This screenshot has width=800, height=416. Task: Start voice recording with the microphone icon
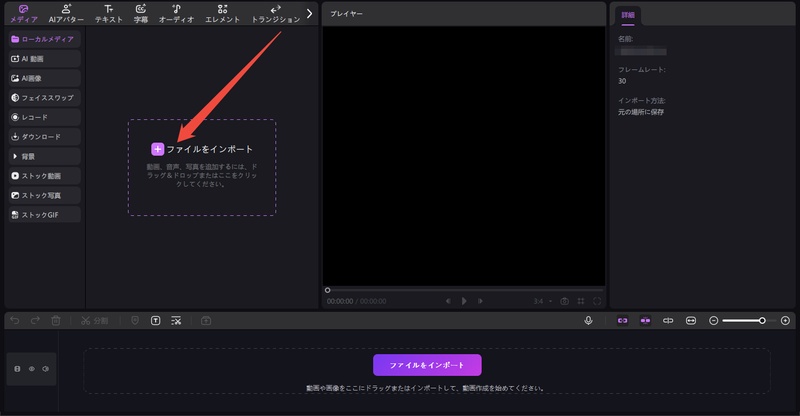pyautogui.click(x=588, y=321)
